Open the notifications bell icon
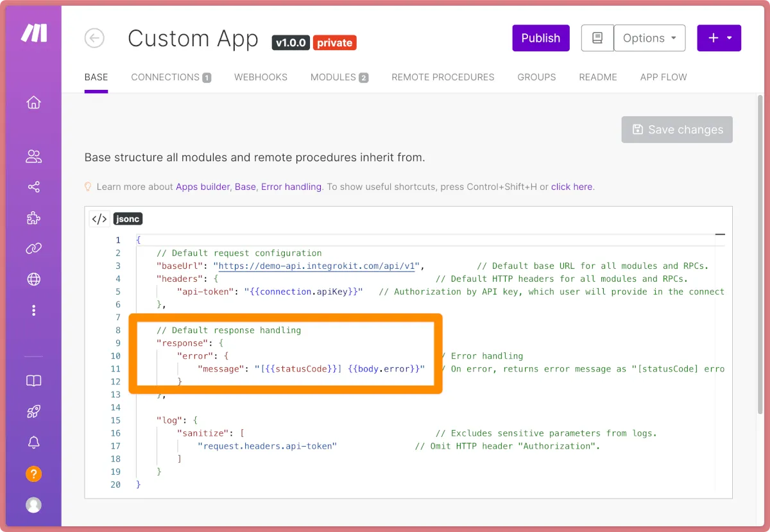This screenshot has height=532, width=770. point(34,443)
